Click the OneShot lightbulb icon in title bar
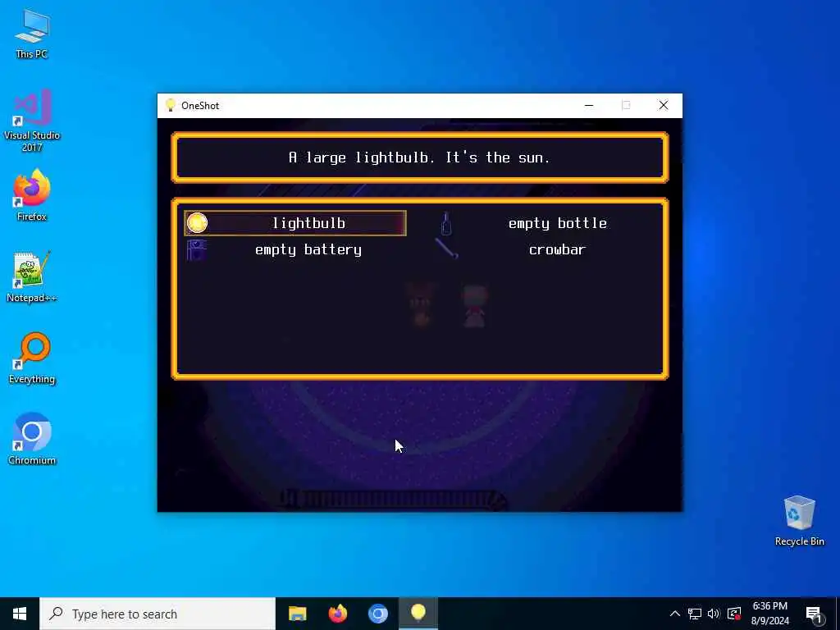 171,105
